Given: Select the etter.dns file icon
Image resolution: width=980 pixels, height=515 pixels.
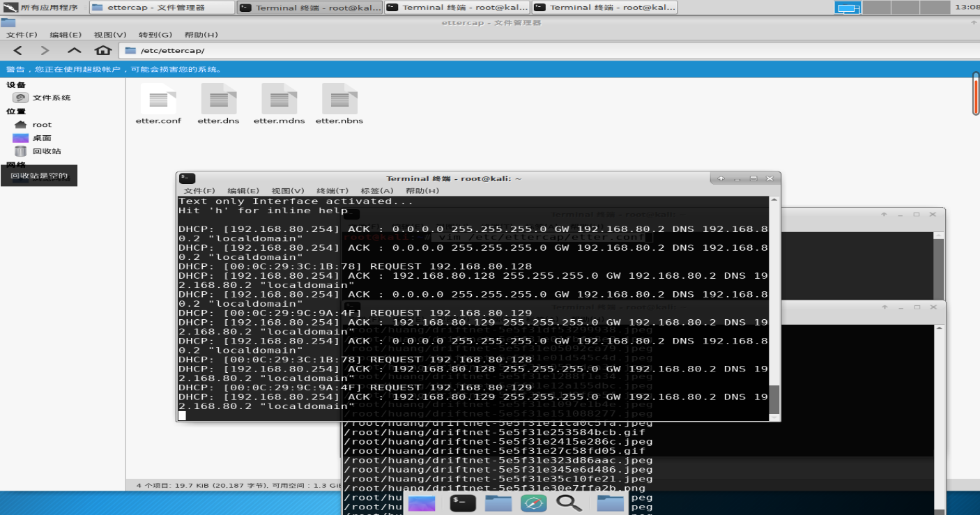Looking at the screenshot, I should (219, 98).
